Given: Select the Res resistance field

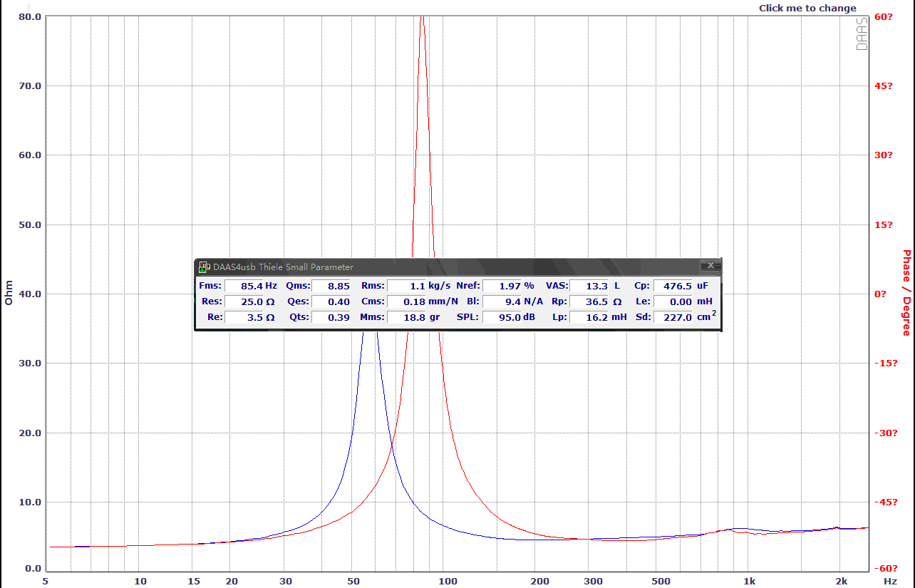Looking at the screenshot, I should pyautogui.click(x=244, y=301).
